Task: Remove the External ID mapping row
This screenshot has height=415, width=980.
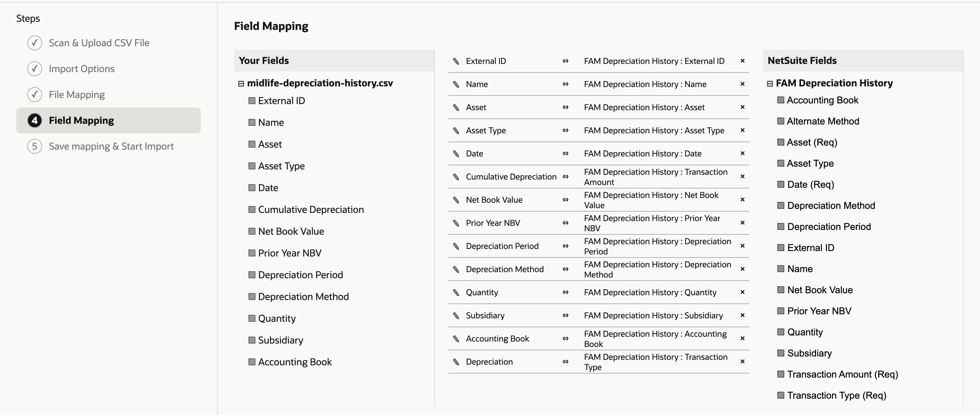Action: (742, 61)
